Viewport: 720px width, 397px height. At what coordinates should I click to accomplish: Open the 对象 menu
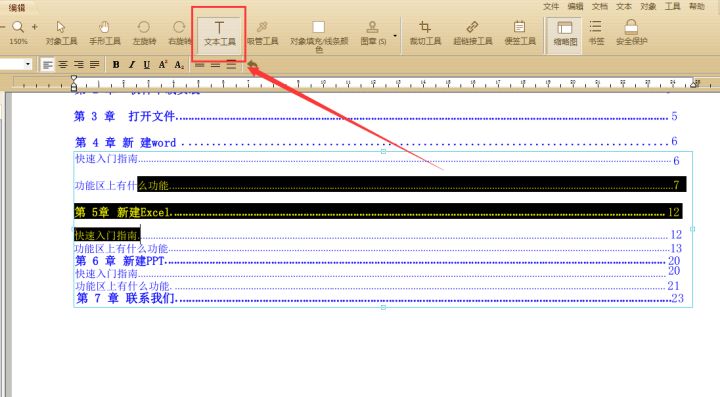coord(648,6)
